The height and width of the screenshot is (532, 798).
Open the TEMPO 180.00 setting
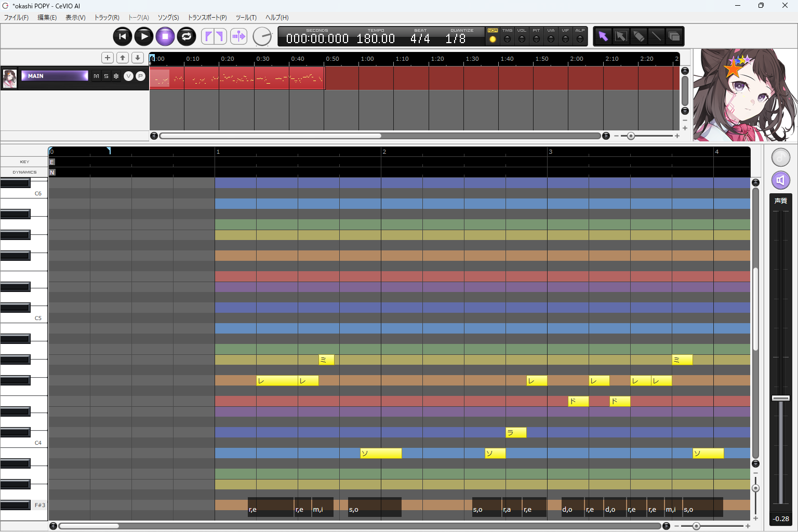[376, 38]
